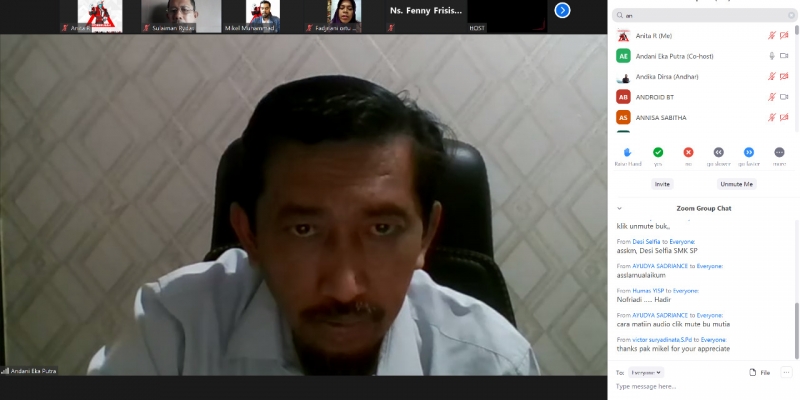Click the red 'no' reaction icon
The width and height of the screenshot is (800, 400).
click(x=688, y=152)
